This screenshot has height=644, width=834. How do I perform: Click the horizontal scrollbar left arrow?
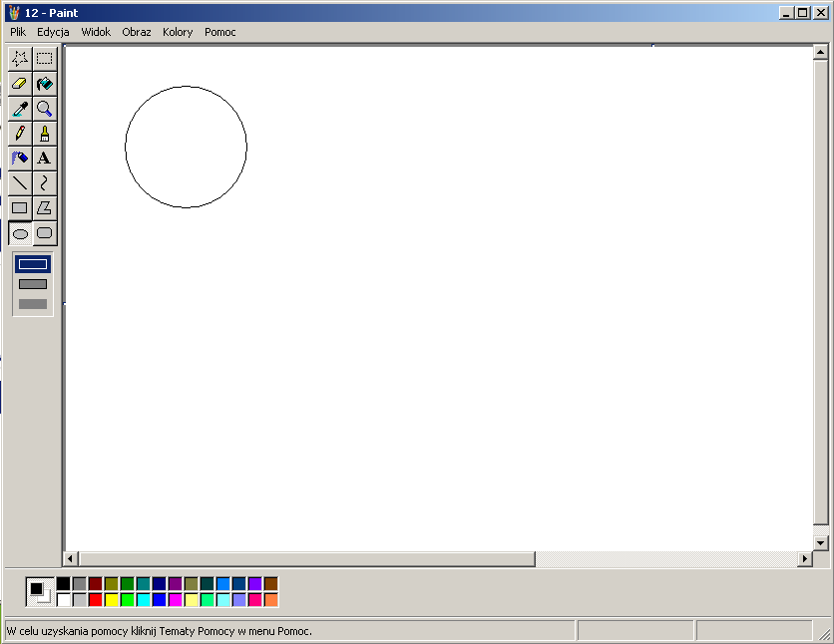[70, 558]
